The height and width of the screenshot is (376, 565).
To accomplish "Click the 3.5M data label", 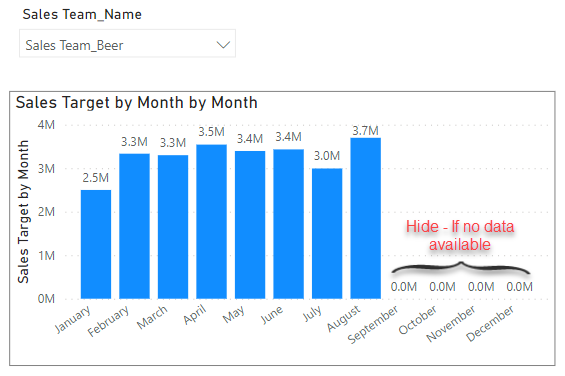I will (x=212, y=132).
